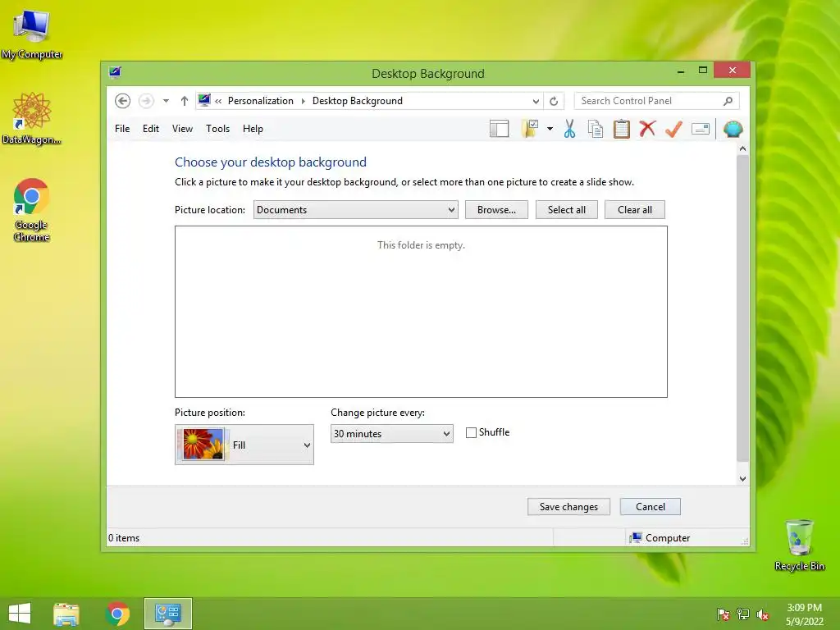Image resolution: width=840 pixels, height=630 pixels.
Task: Click the Browse... button
Action: 496,210
